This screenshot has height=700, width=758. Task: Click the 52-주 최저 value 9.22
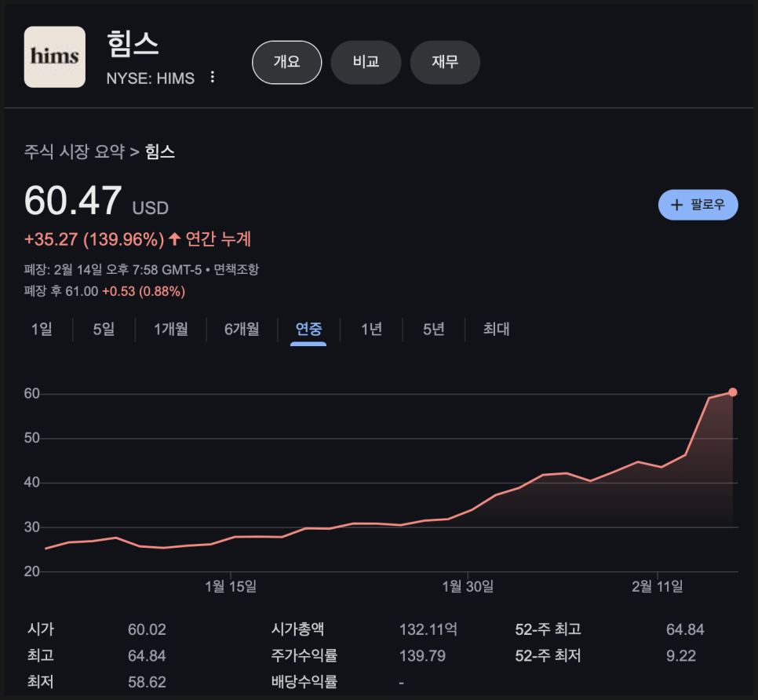coord(681,656)
